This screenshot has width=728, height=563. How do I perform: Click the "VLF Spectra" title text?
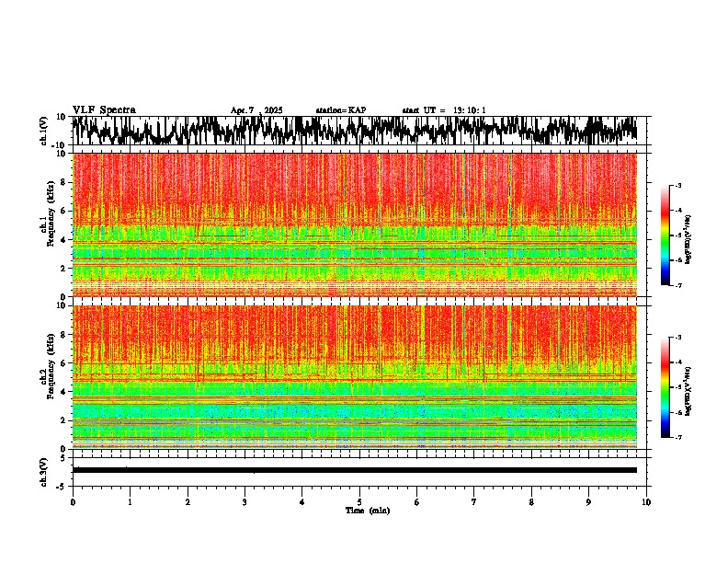pos(104,109)
